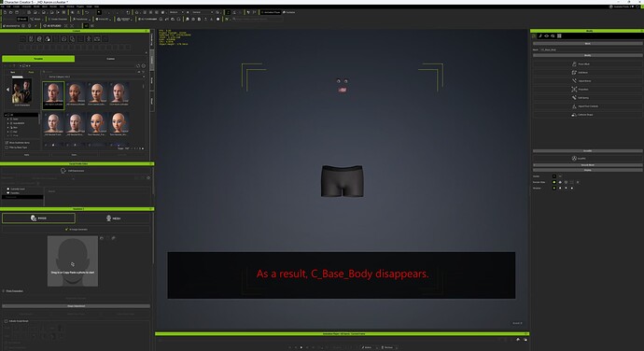644x351 pixels.
Task: Toggle the first Render State option
Action: click(x=554, y=182)
